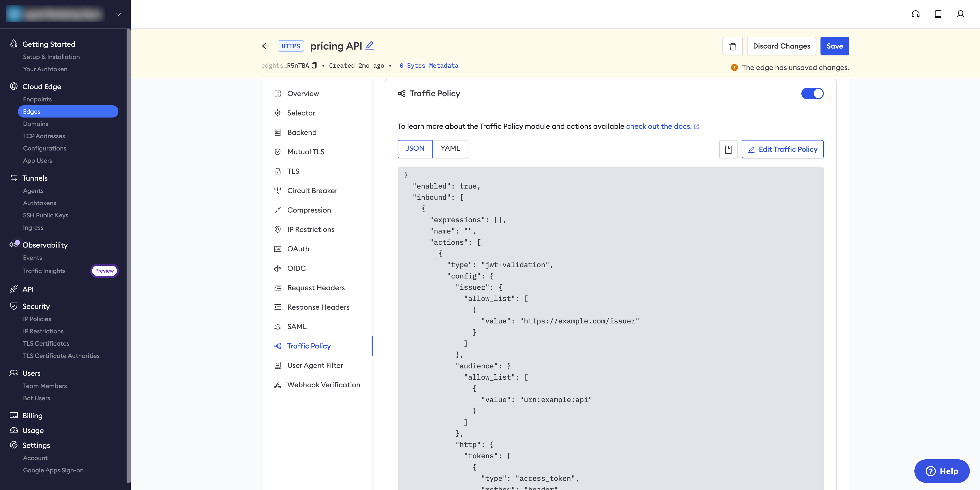Disable the Traffic Policy toggle switch
980x490 pixels.
pyautogui.click(x=812, y=94)
